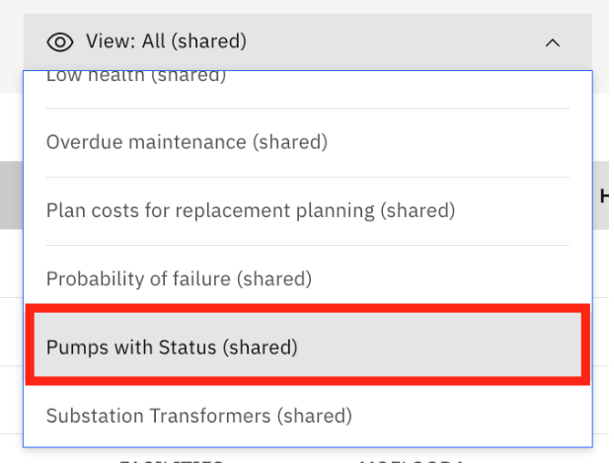Open the 'View: All (shared)' dropdown header
The width and height of the screenshot is (614, 467).
(x=308, y=42)
